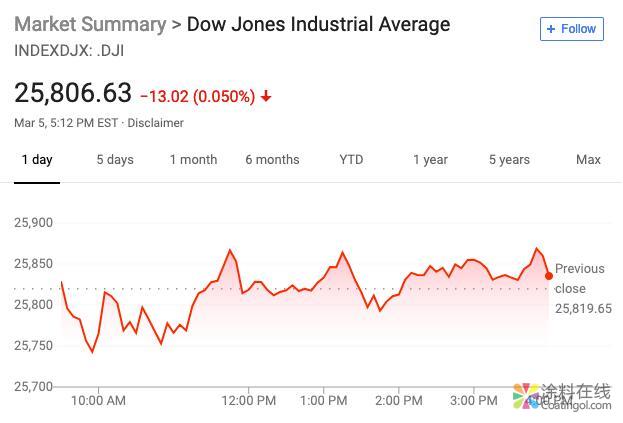Open the Disclaimer link
The height and width of the screenshot is (423, 623).
pyautogui.click(x=155, y=123)
